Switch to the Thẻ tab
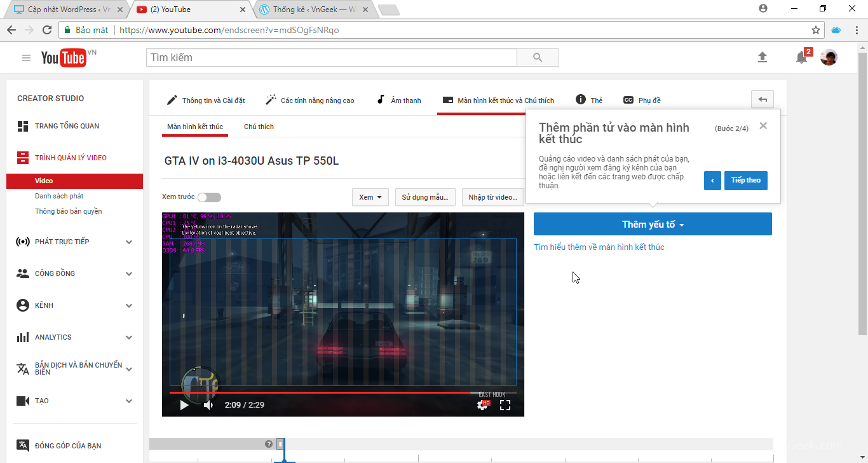 point(589,100)
